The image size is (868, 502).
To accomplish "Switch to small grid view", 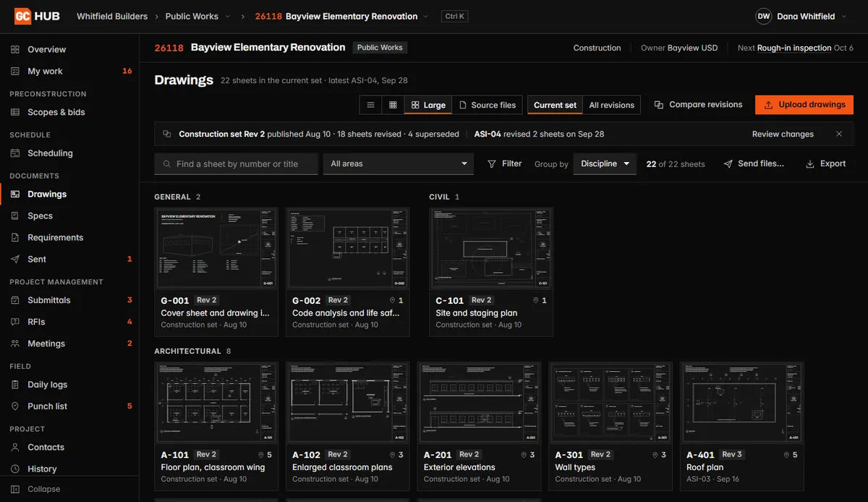I will point(393,105).
